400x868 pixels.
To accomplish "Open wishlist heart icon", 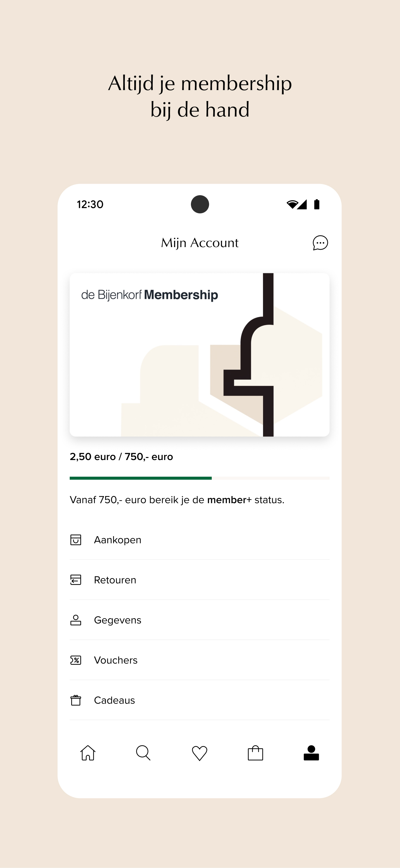I will click(x=199, y=753).
